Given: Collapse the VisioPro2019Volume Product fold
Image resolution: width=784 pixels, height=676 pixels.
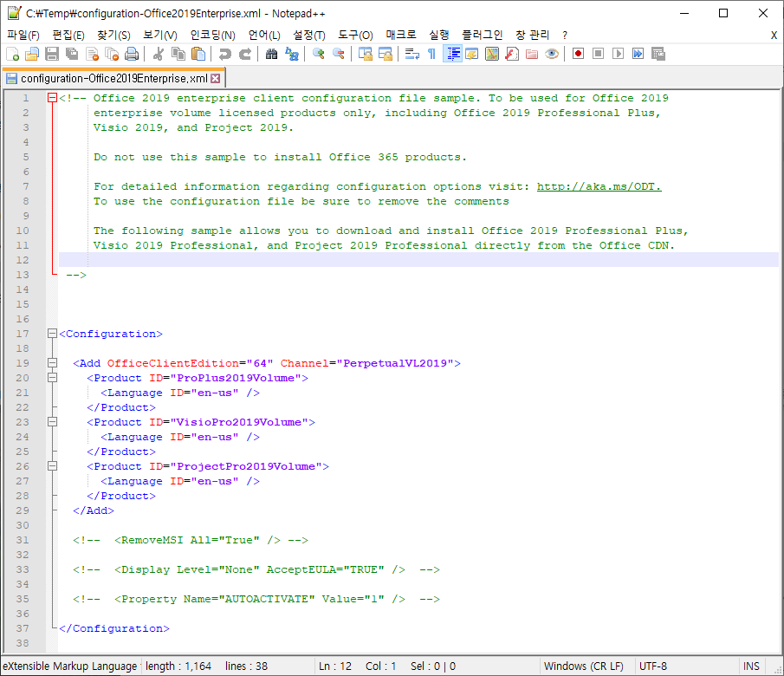Looking at the screenshot, I should (x=52, y=422).
